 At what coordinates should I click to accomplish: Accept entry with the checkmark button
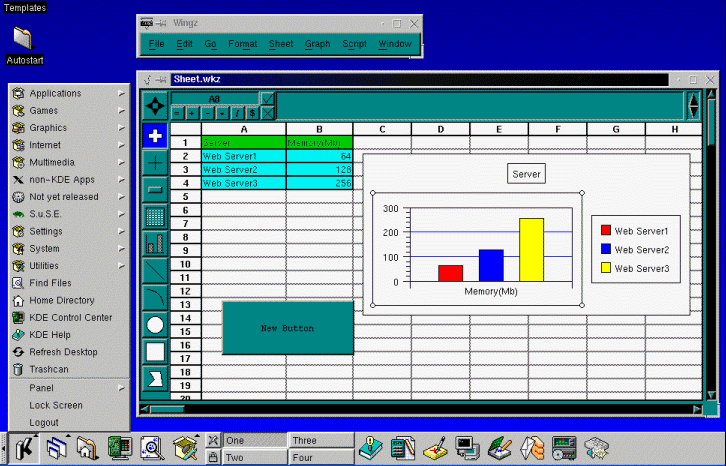tap(268, 99)
